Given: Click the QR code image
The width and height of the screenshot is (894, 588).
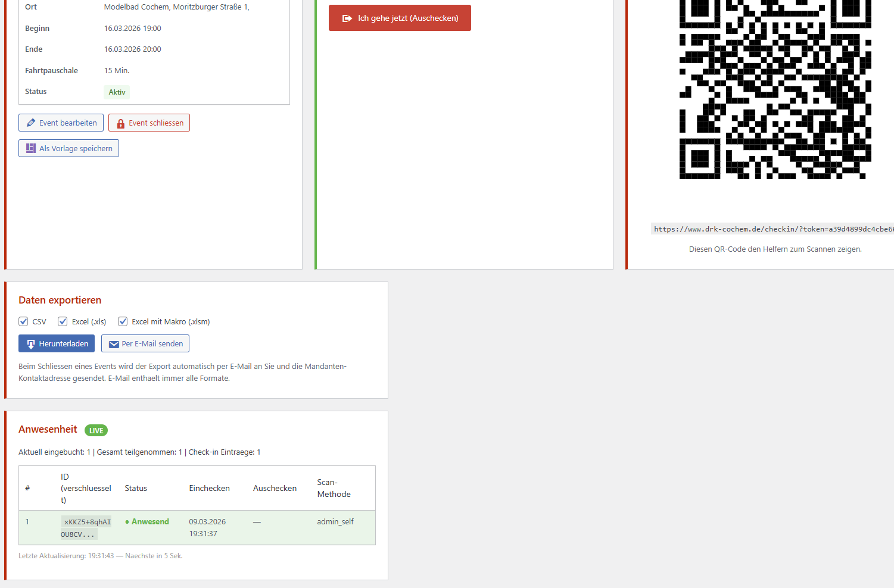Looking at the screenshot, I should coord(775,89).
